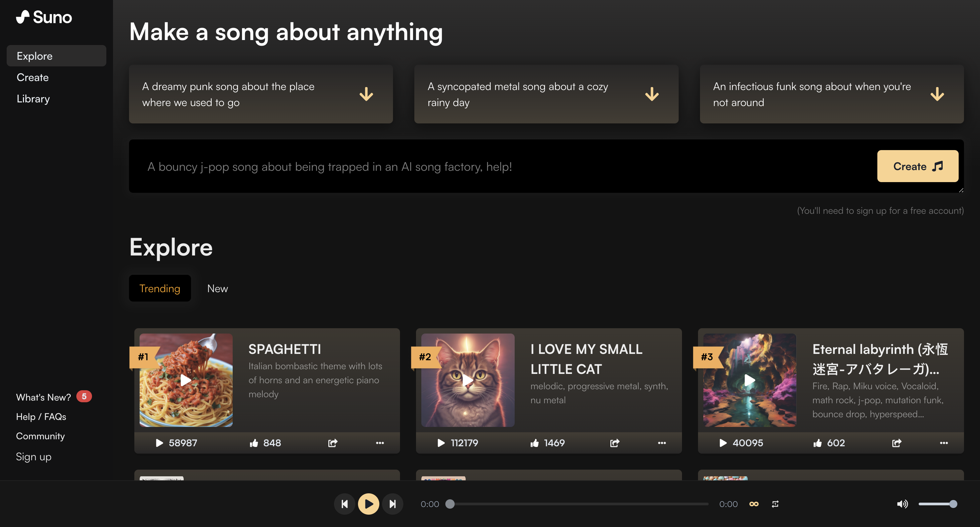Viewport: 980px width, 527px height.
Task: Skip to the previous track
Action: point(344,504)
